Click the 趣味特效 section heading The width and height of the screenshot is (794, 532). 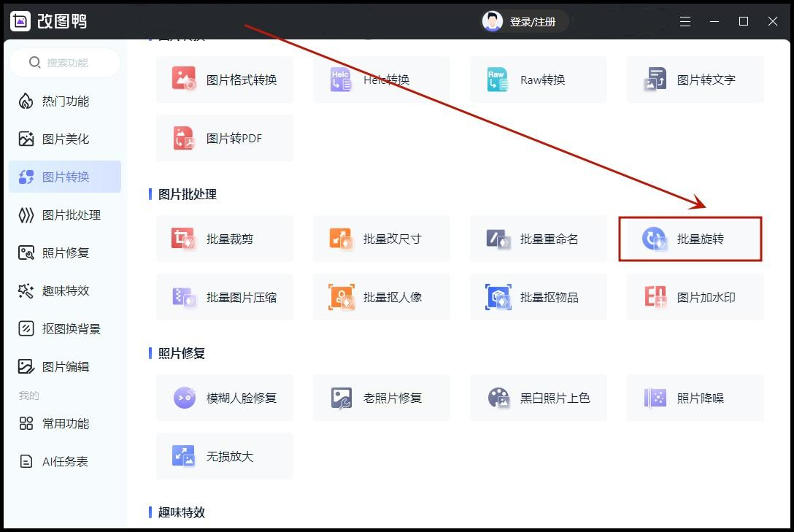coord(181,512)
